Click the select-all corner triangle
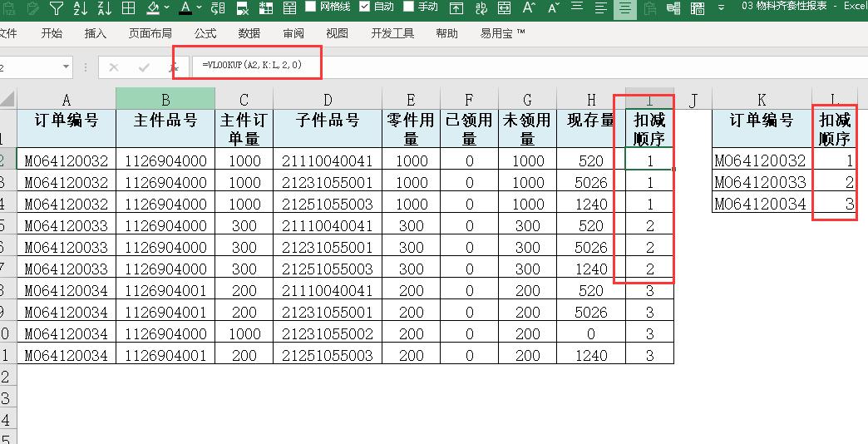This screenshot has height=444, width=868. [x=7, y=99]
